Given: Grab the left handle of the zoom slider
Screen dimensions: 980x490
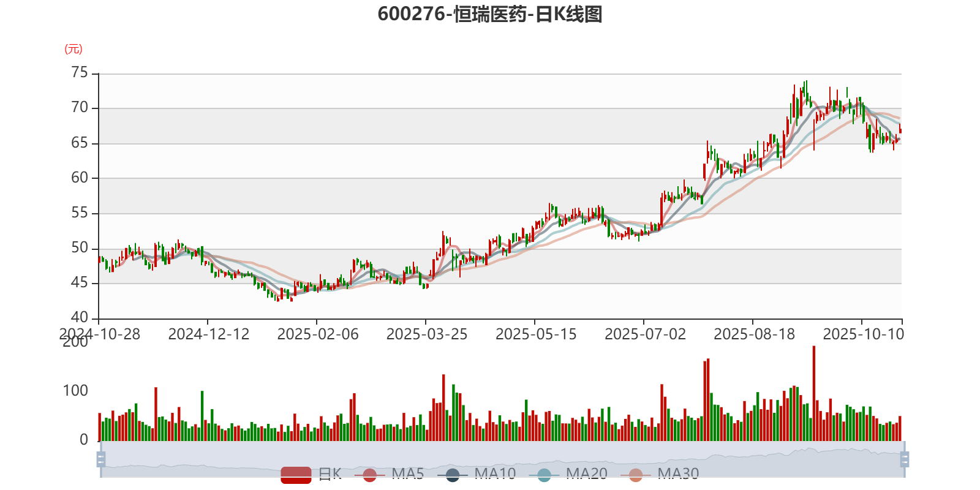Looking at the screenshot, I should [101, 459].
